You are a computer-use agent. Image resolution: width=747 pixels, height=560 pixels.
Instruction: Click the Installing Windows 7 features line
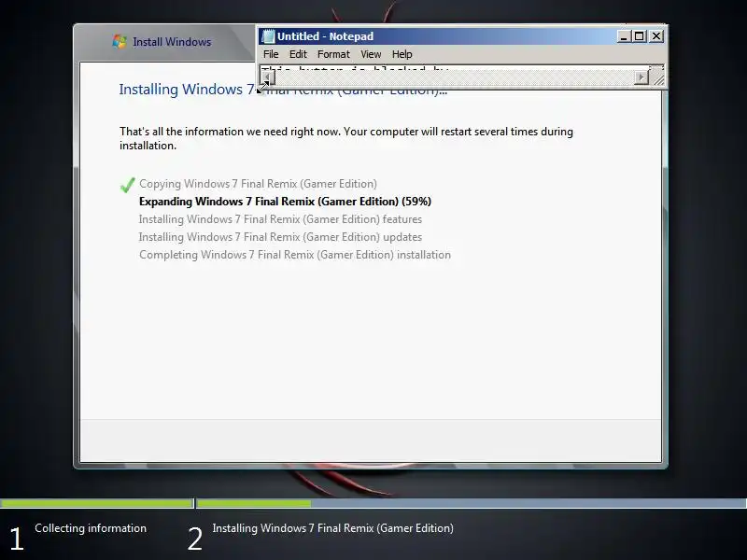coord(280,219)
